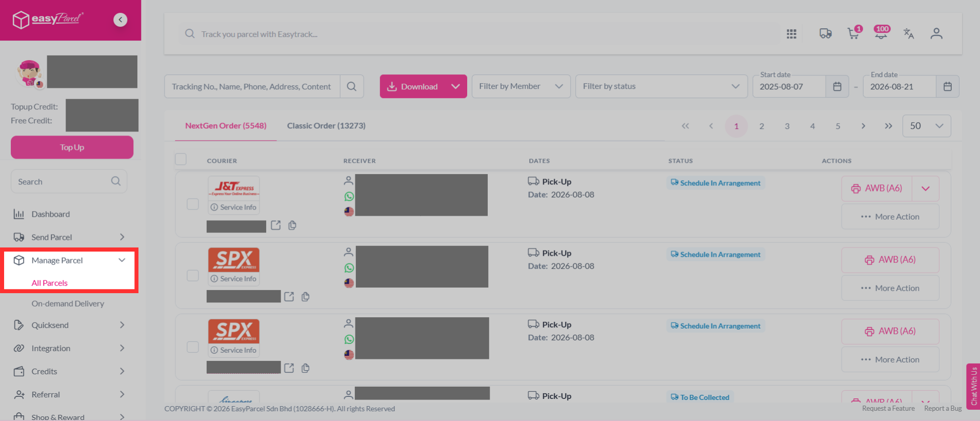This screenshot has height=421, width=980.
Task: Open page size dropdown showing 50
Action: [927, 126]
